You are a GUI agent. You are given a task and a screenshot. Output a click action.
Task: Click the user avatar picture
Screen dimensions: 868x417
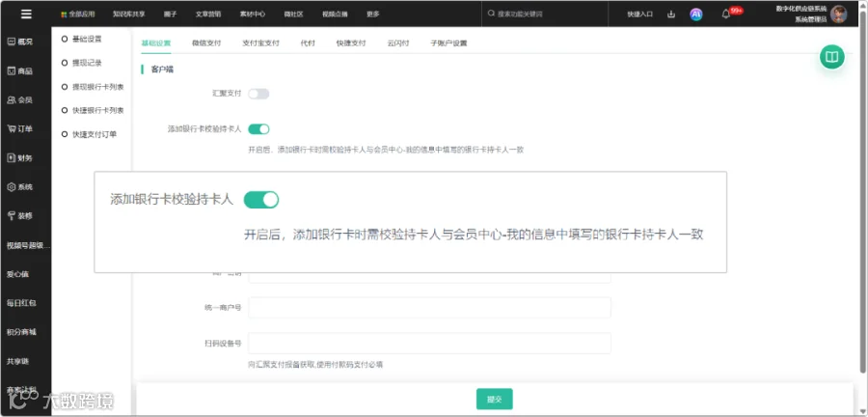[839, 14]
